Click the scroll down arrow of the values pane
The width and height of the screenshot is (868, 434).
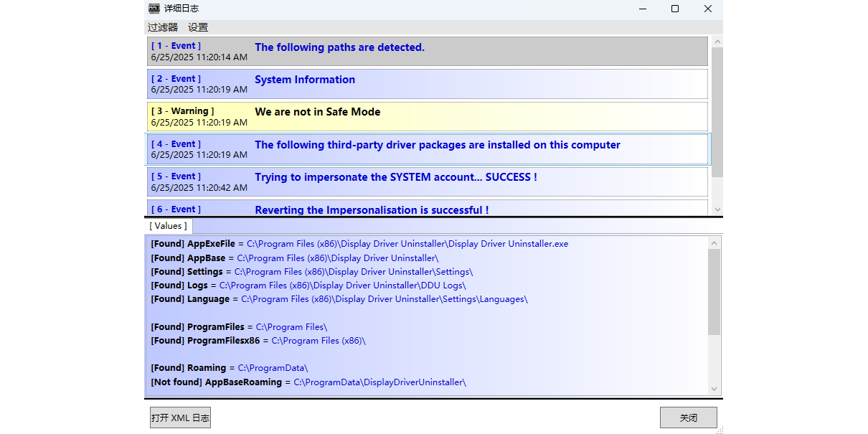[x=714, y=389]
